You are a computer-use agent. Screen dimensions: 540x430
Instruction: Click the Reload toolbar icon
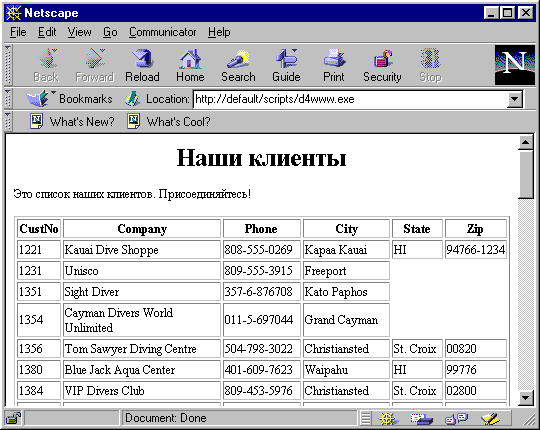142,65
